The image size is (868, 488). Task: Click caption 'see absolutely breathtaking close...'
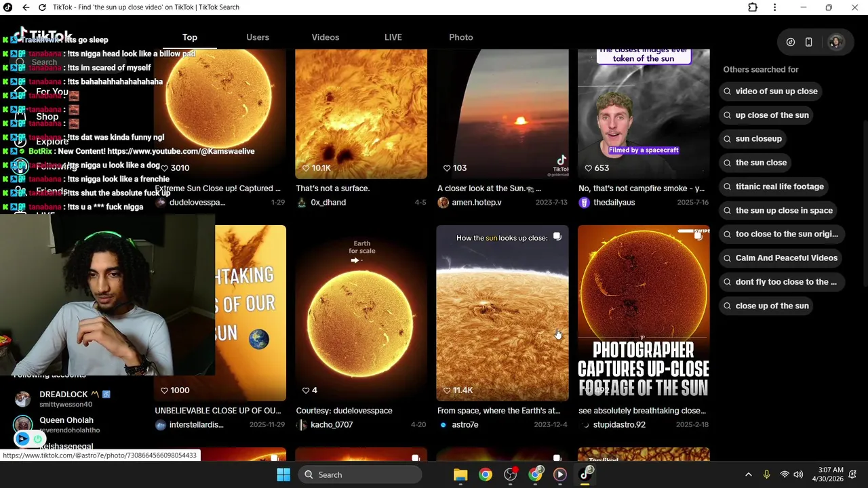[642, 411]
